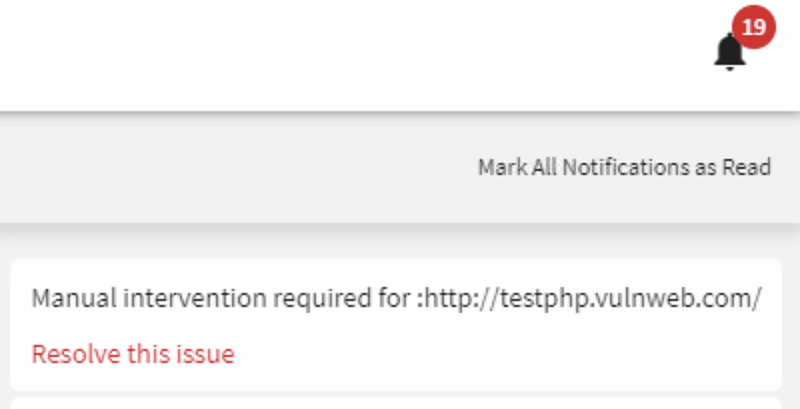This screenshot has width=800, height=409.
Task: Open the first notification card
Action: click(x=396, y=325)
